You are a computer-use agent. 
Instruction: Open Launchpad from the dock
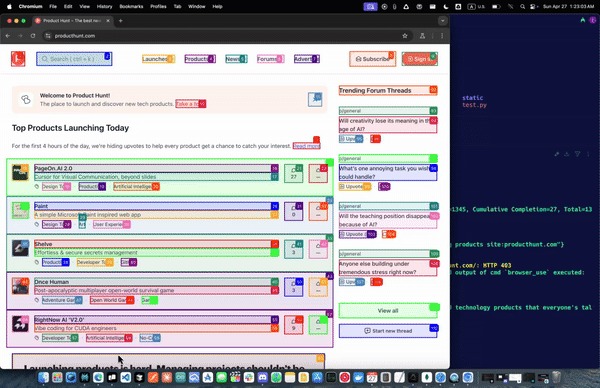tap(57, 378)
